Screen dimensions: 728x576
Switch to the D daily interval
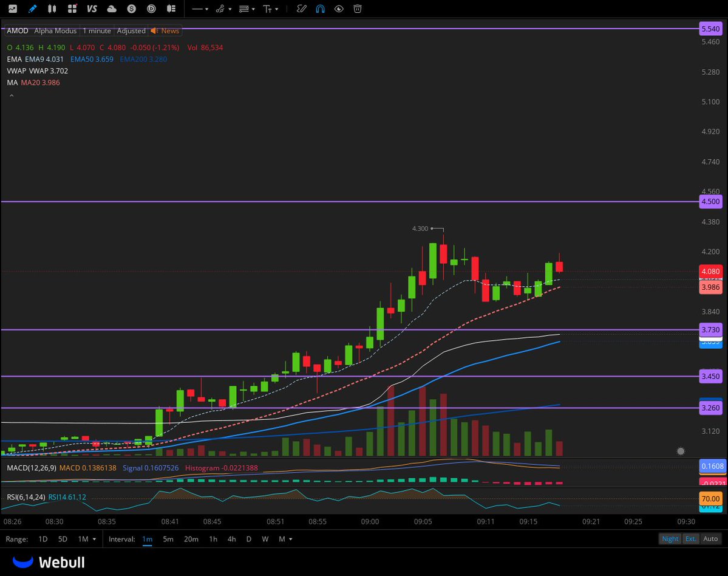point(249,539)
